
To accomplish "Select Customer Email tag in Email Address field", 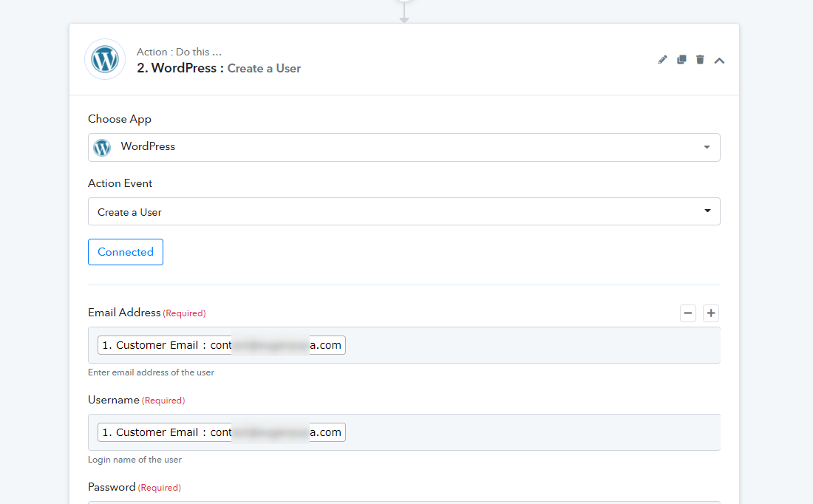I will tap(222, 345).
